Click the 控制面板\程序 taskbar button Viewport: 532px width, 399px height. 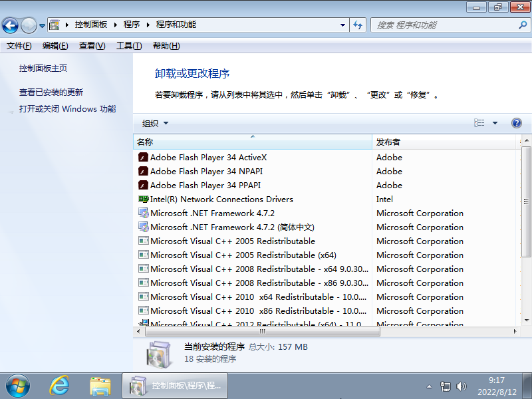tap(175, 386)
